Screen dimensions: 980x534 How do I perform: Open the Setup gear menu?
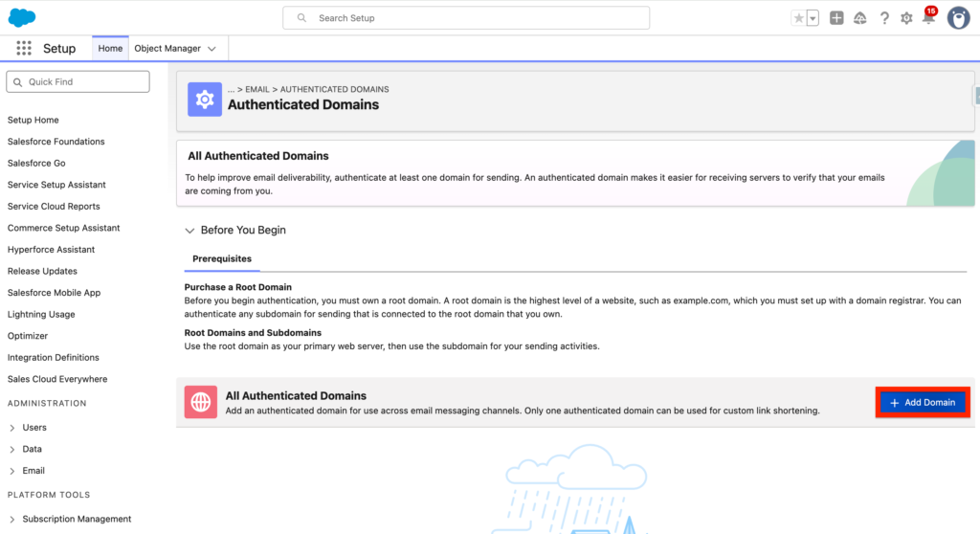click(906, 18)
